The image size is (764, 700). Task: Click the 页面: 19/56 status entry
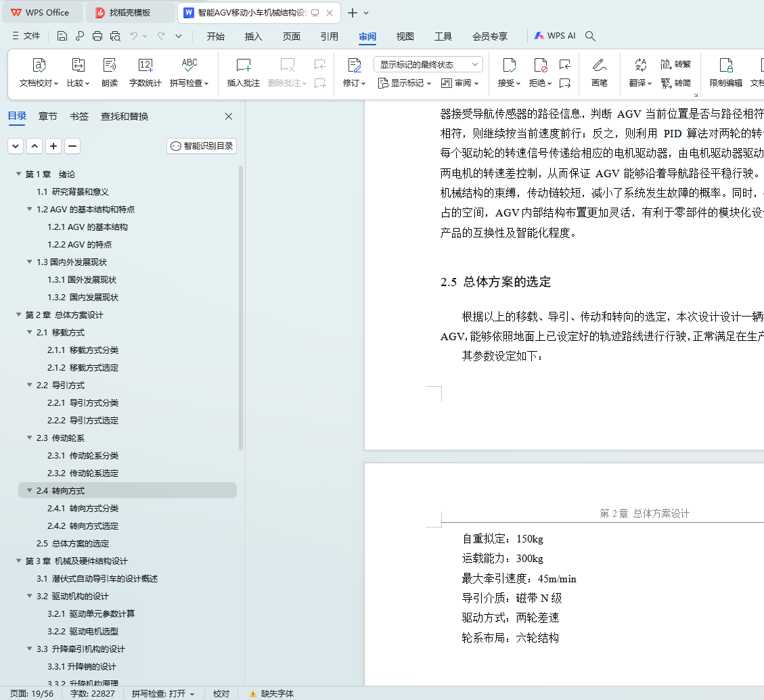click(32, 694)
